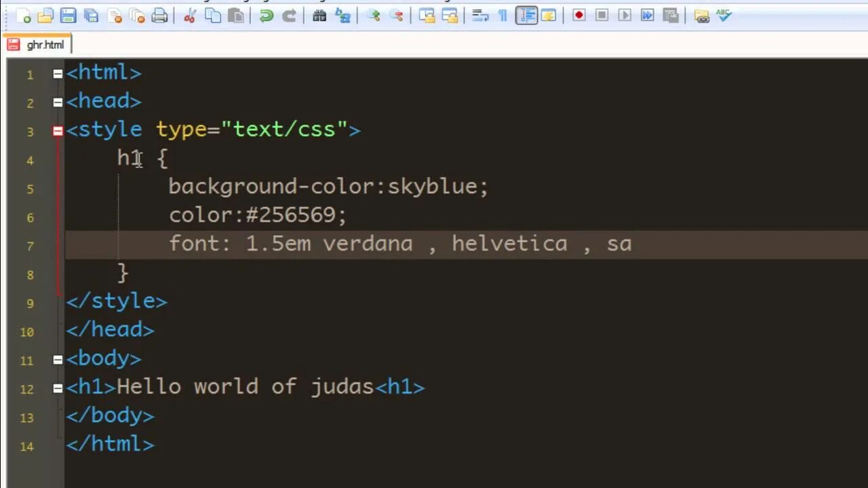Copy the selection with the Copy icon
The image size is (868, 488).
click(212, 16)
